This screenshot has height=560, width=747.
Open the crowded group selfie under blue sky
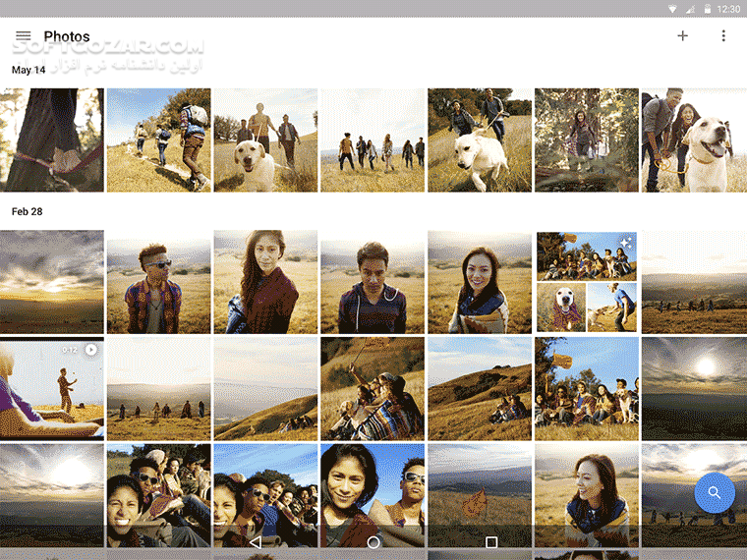265,495
